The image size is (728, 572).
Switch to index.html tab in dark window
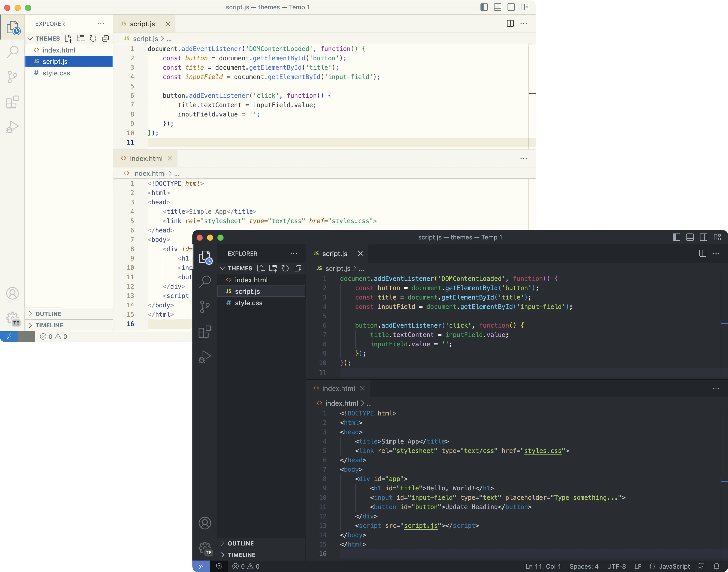coord(338,388)
